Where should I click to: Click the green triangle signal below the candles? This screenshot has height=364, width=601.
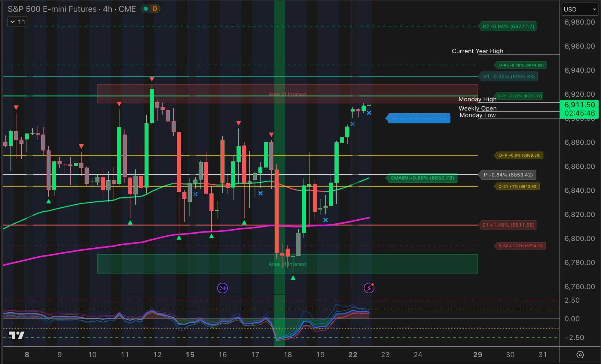tap(293, 278)
